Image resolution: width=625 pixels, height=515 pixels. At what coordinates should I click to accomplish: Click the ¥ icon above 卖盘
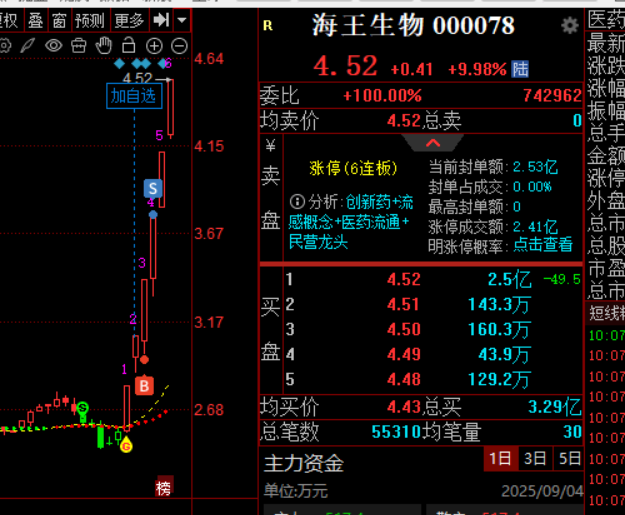pos(271,146)
